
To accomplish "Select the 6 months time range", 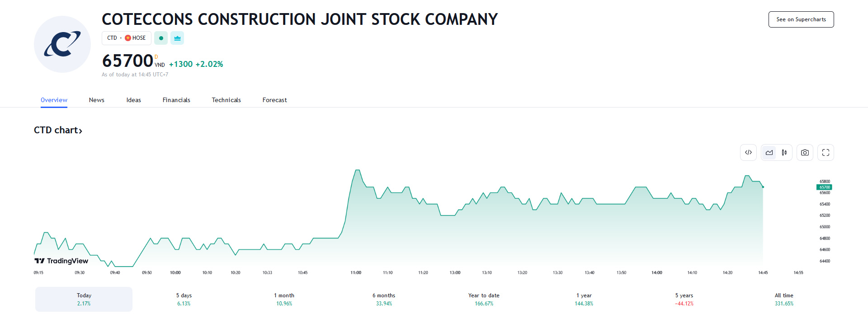I will (x=384, y=299).
